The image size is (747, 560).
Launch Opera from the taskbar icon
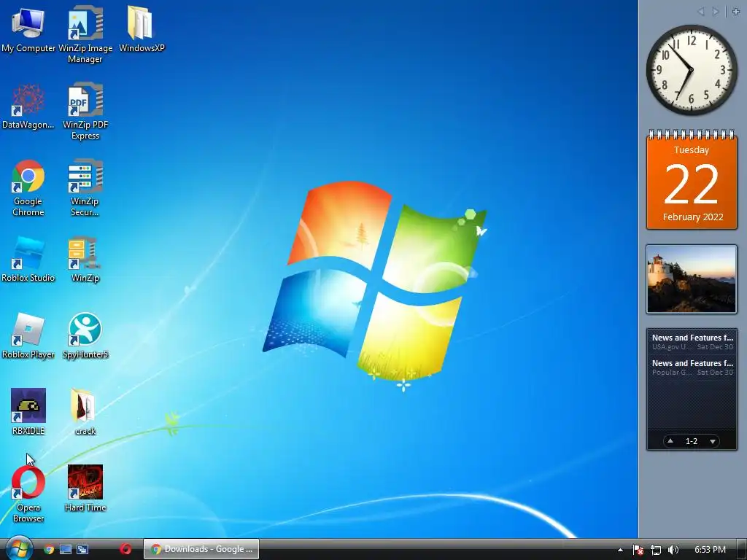(125, 549)
